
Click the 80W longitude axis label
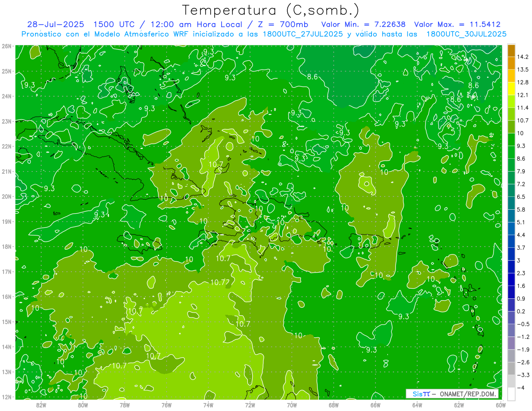coord(82,405)
